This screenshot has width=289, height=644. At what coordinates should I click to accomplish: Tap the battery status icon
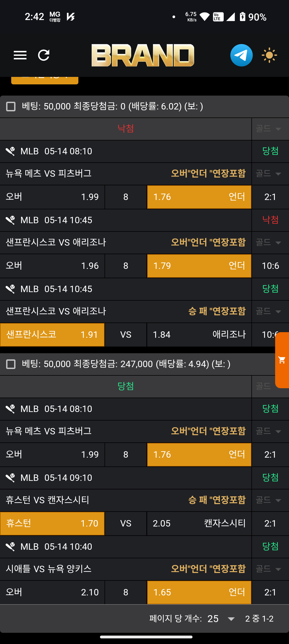242,17
